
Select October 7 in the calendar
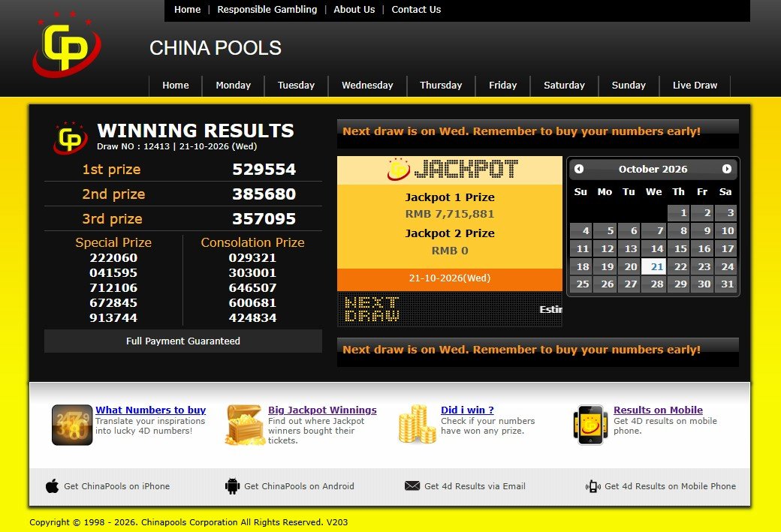click(x=654, y=231)
